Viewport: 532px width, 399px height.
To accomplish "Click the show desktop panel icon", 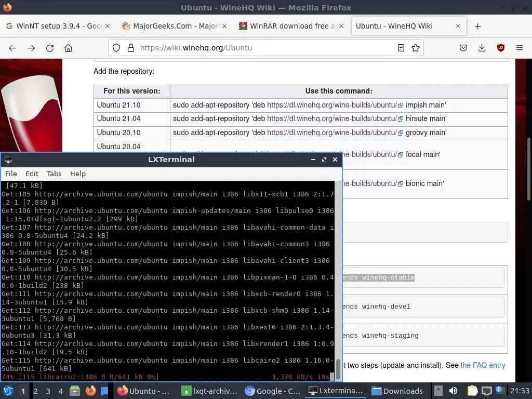I will point(104,391).
